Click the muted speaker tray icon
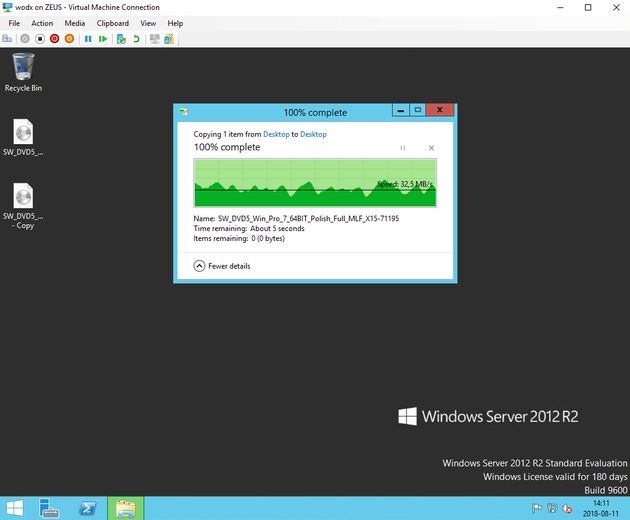Viewport: 630px width, 520px height. [567, 509]
